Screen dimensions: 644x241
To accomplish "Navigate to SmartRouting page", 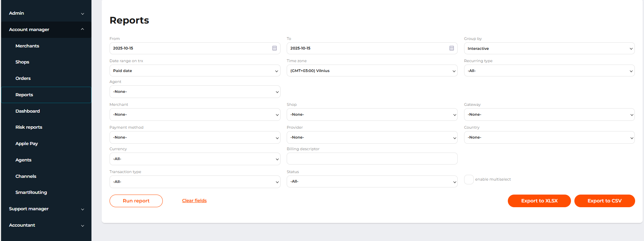I will click(31, 193).
